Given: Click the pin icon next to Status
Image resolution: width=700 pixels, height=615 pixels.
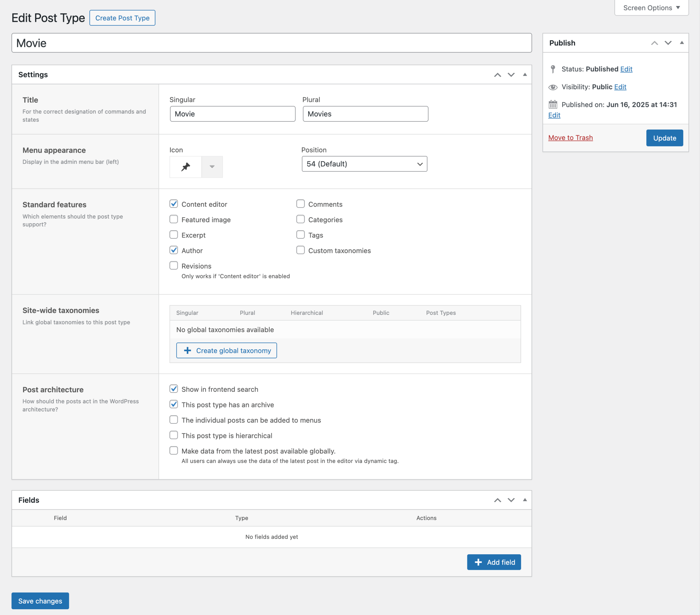Looking at the screenshot, I should coord(553,69).
